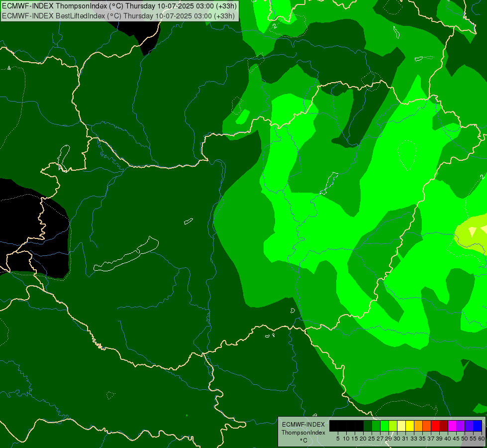Viewport: 487px width, 448px height.
Task: Click the legend tick value 27
Action: (380, 439)
